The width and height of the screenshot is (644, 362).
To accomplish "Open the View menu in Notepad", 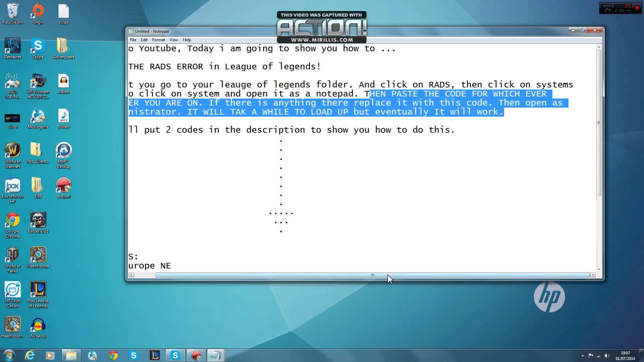I will point(174,40).
